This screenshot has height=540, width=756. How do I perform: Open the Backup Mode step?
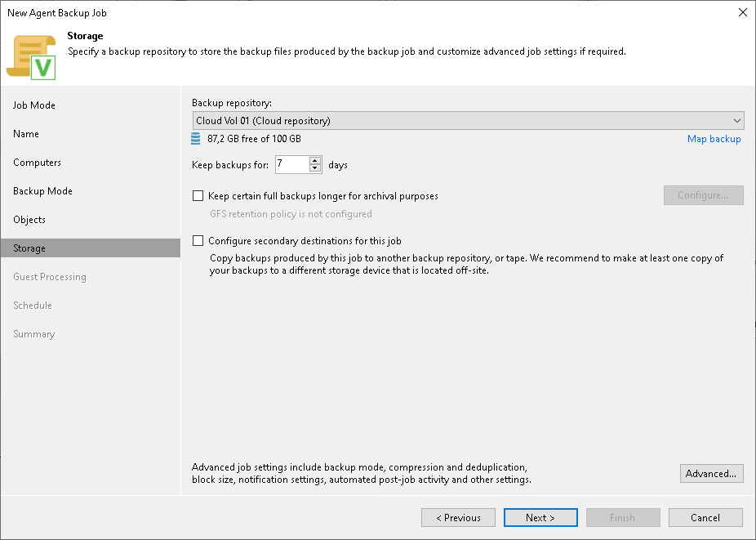[x=42, y=190]
